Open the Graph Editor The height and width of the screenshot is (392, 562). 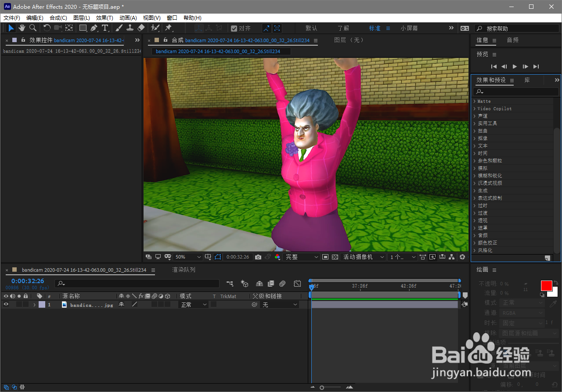(297, 284)
